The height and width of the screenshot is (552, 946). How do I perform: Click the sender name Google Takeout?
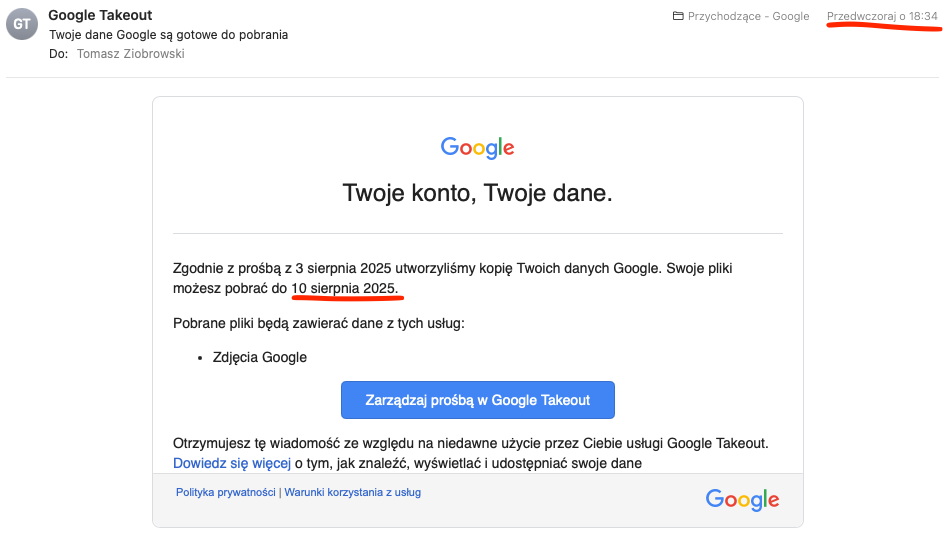pyautogui.click(x=98, y=15)
